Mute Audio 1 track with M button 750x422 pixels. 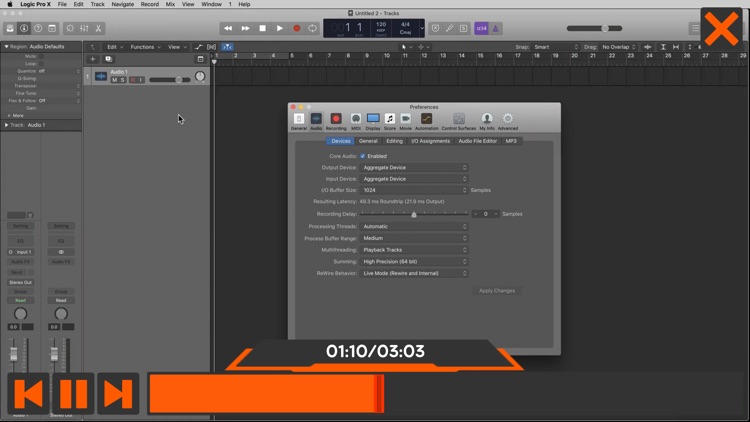[114, 80]
